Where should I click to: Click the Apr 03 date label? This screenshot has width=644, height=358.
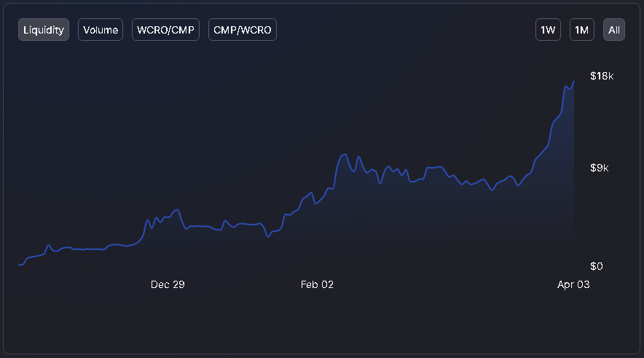point(573,284)
